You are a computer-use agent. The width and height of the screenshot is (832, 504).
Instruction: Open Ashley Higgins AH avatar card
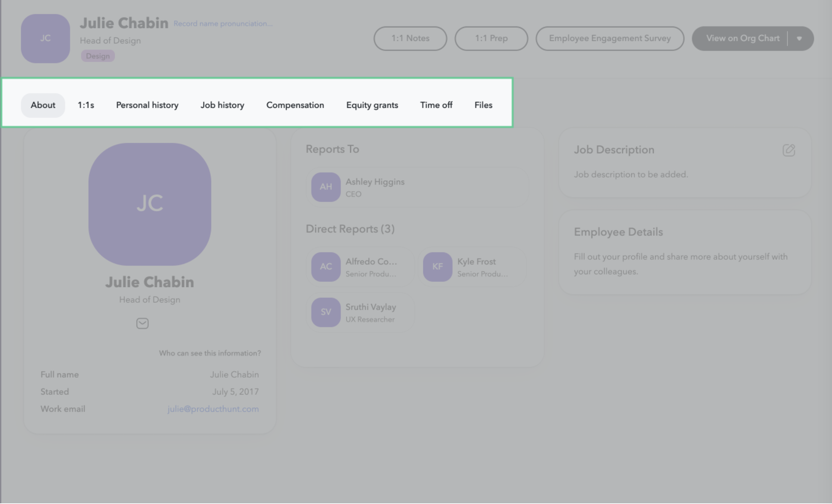click(x=326, y=187)
